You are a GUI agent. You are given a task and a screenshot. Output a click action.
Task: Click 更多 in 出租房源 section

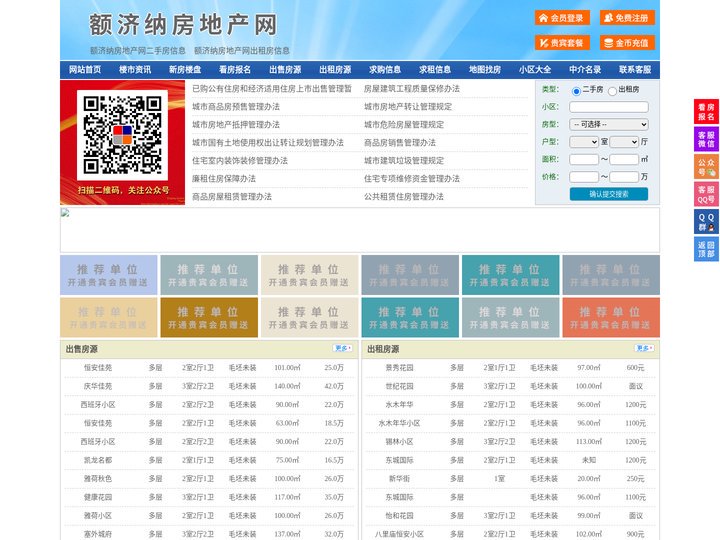tap(644, 349)
